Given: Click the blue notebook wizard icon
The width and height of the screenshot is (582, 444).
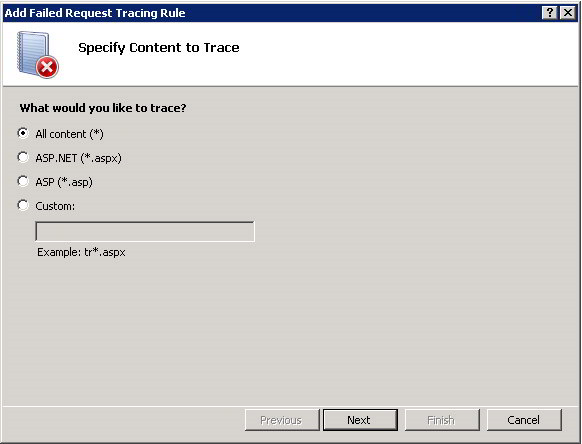Looking at the screenshot, I should tap(33, 52).
